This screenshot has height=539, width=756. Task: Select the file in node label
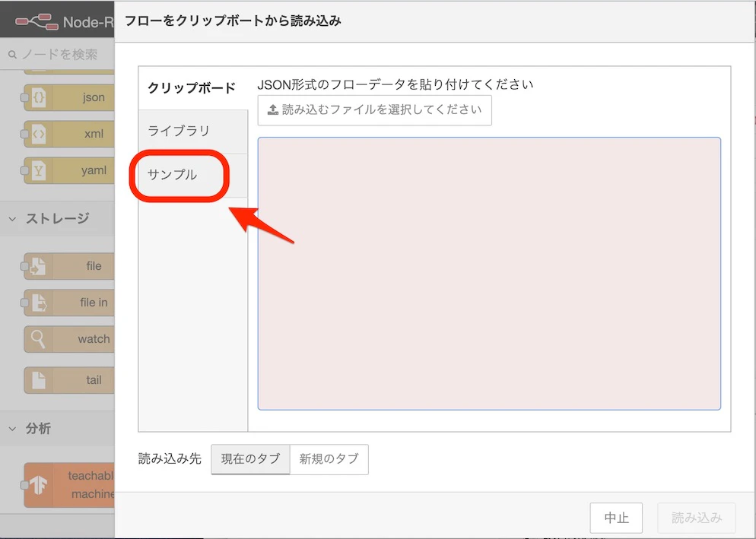94,303
